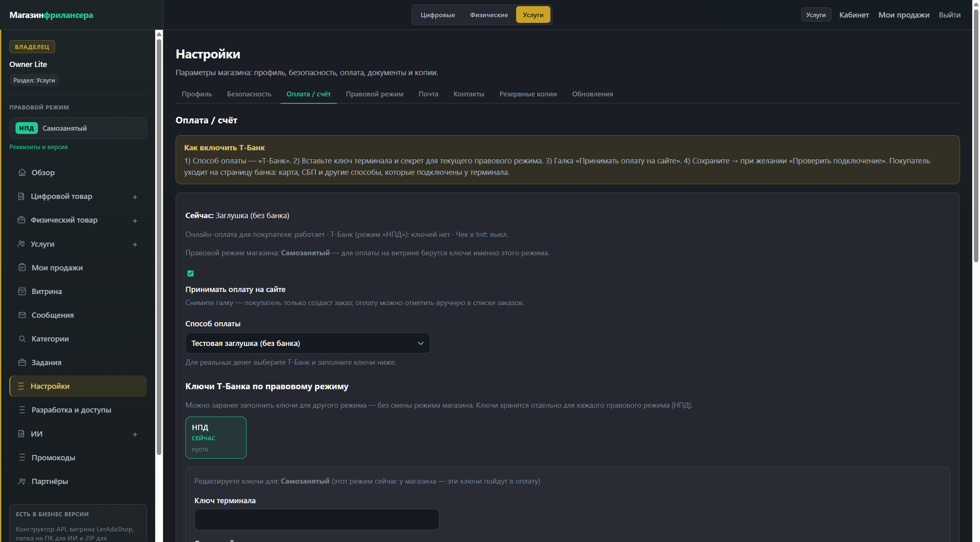Screen dimensions: 980x542
Task: Switch to the Контакты tab
Action: pos(469,94)
